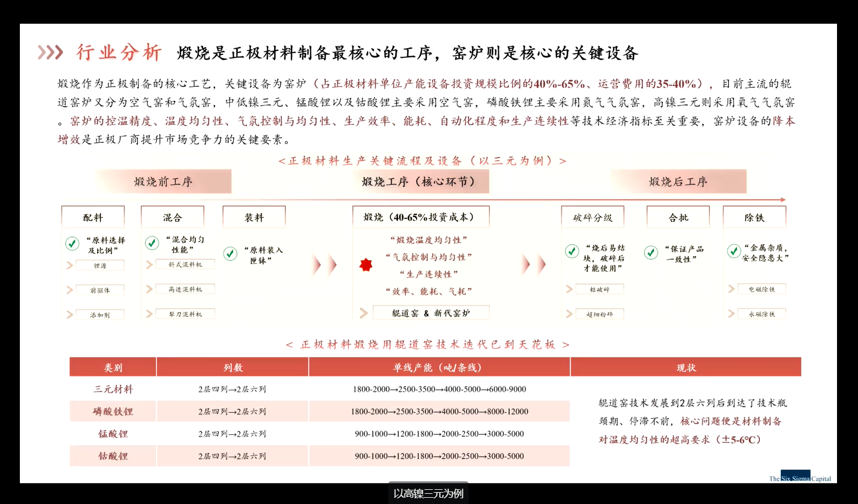
Task: Click the 锂源 item box
Action: 100,265
